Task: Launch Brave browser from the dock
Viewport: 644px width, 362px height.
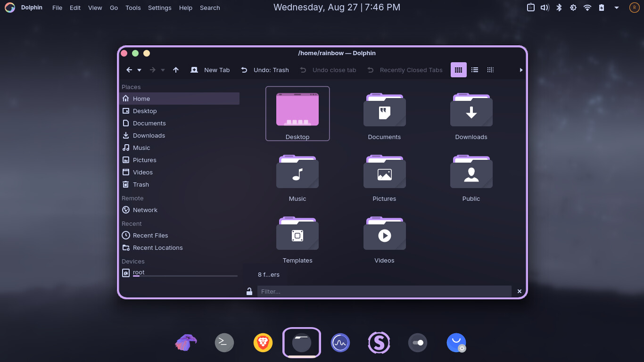Action: 263,343
